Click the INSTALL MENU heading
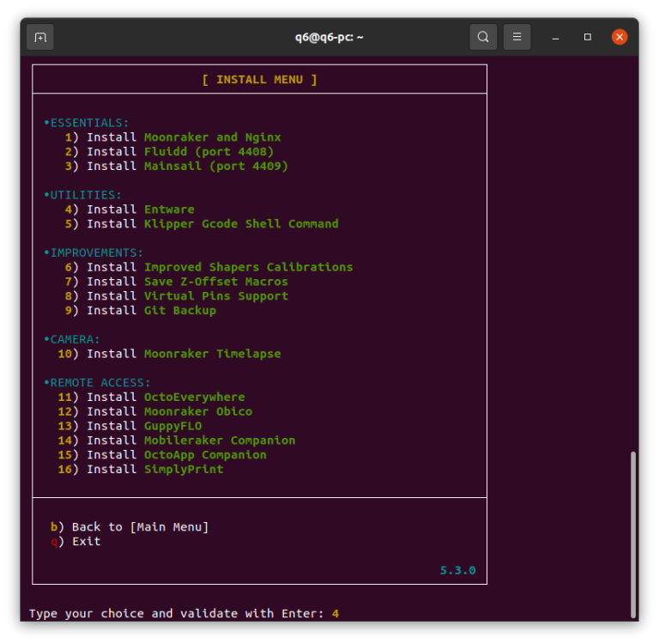Viewport: 659px width, 644px height. [x=259, y=80]
